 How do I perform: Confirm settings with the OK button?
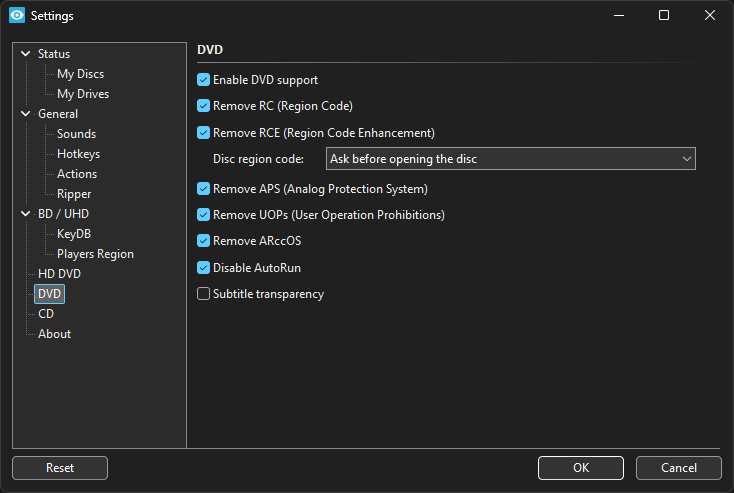(580, 468)
